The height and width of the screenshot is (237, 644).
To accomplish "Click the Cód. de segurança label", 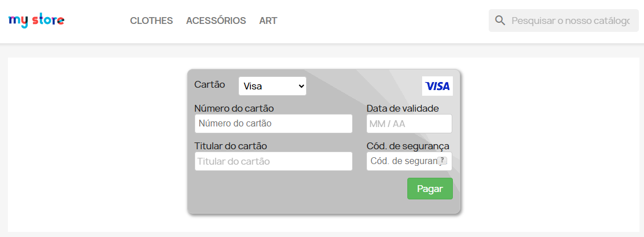I will (x=407, y=146).
